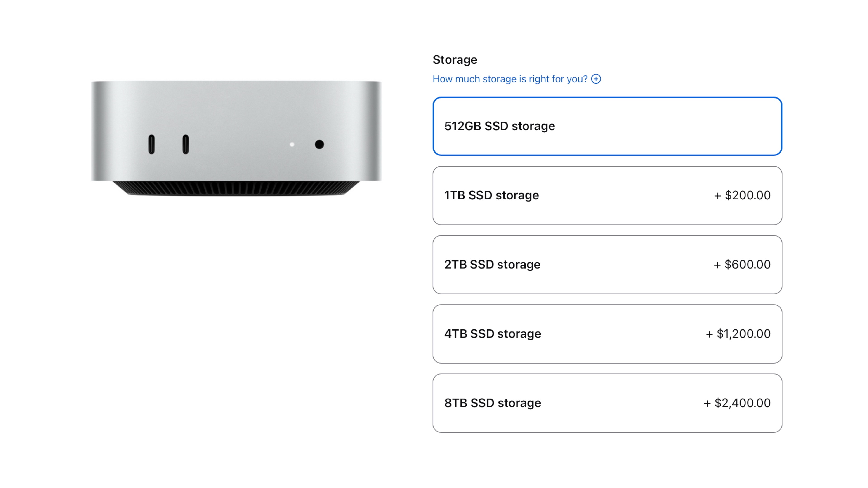Click the right USB-C port on Mac mini
The image size is (868, 488).
click(x=185, y=145)
